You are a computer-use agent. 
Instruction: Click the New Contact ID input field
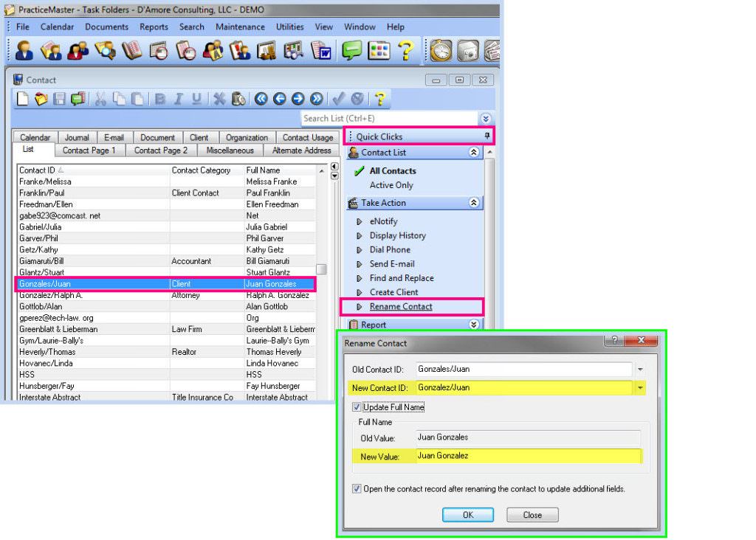pyautogui.click(x=523, y=388)
